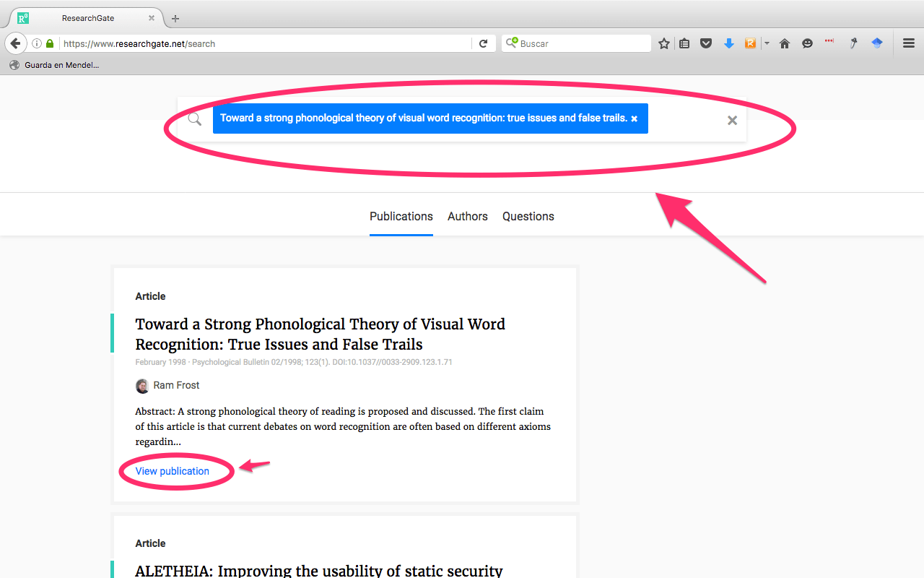Screen dimensions: 924x578
Task: Remove the blue search term tag
Action: tap(635, 118)
